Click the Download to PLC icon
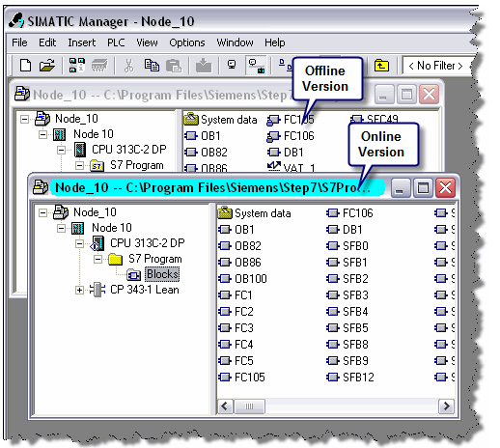This screenshot has width=500, height=448. 204,66
